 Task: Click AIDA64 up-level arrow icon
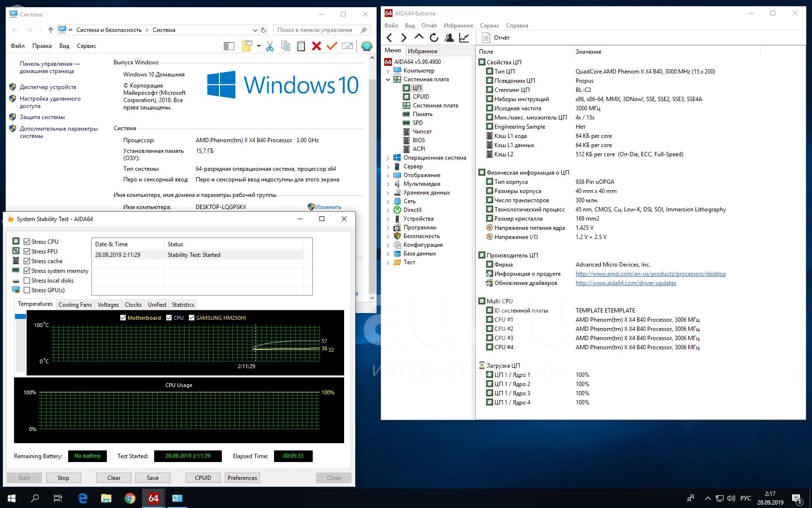419,37
